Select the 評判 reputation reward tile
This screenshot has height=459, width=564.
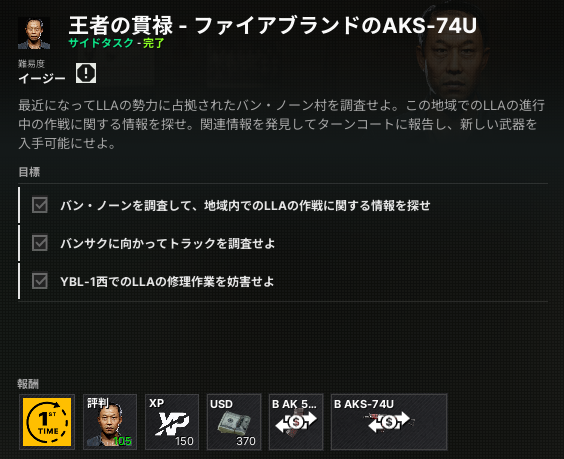(x=110, y=422)
